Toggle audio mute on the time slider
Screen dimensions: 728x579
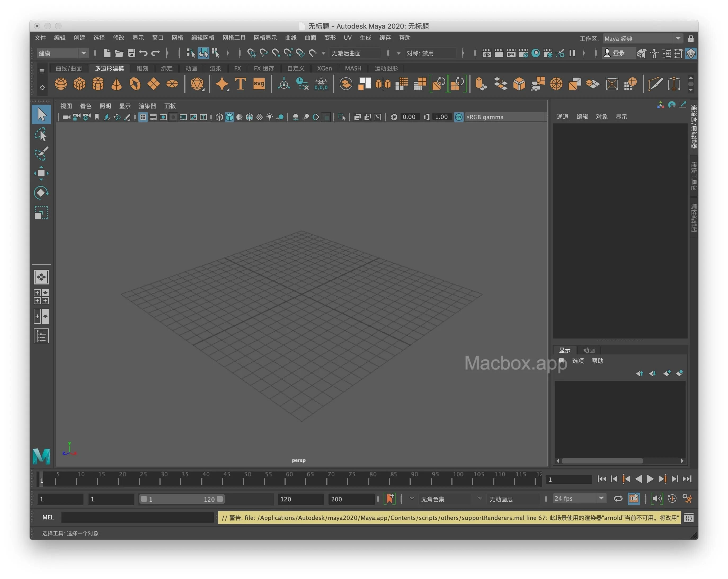[657, 499]
